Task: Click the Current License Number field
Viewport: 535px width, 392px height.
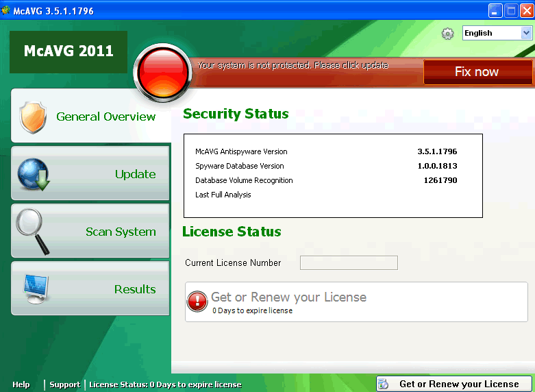Action: click(x=349, y=263)
